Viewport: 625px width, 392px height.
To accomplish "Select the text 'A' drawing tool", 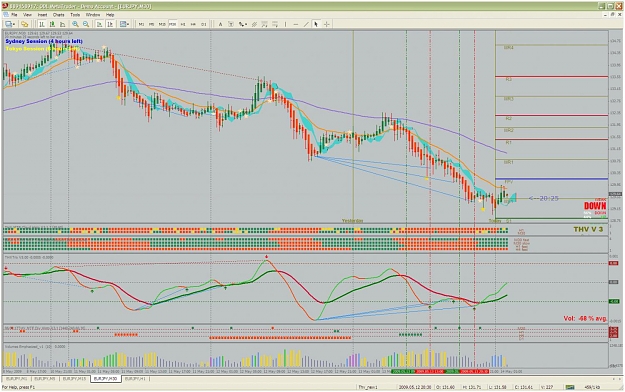I will click(220, 24).
